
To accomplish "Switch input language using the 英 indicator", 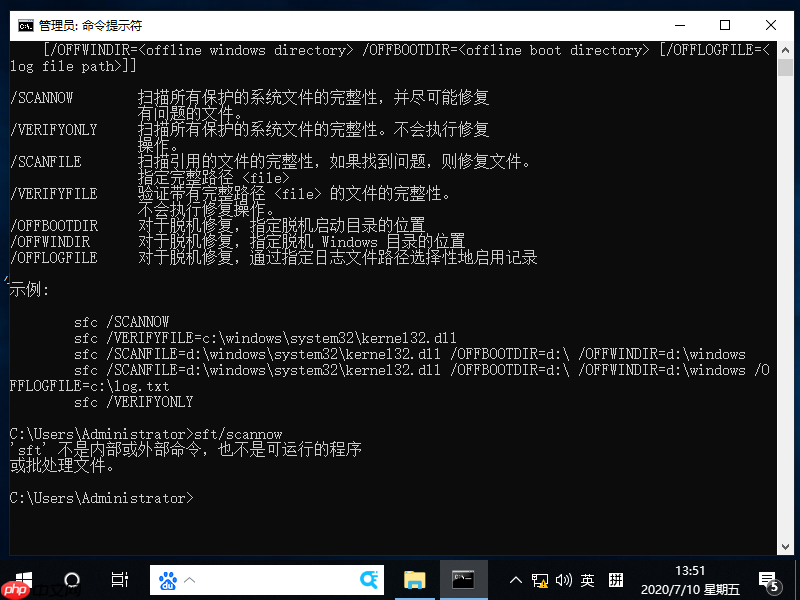I will click(588, 580).
